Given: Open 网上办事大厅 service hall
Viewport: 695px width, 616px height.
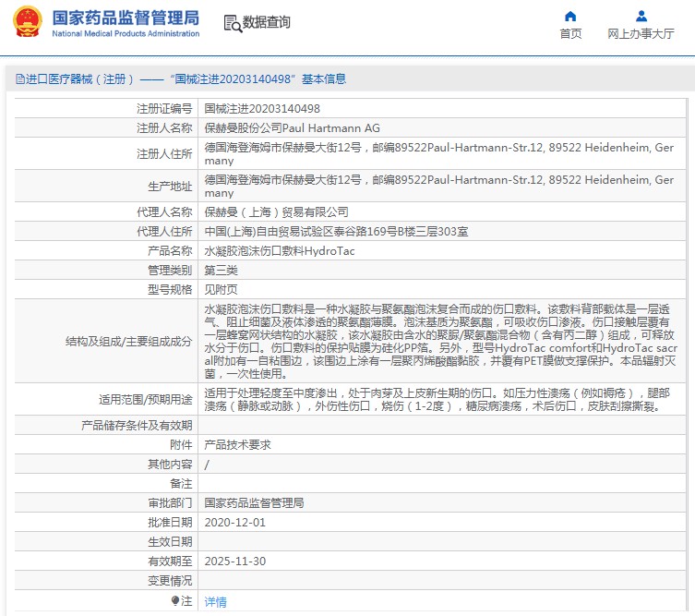Looking at the screenshot, I should [x=641, y=33].
